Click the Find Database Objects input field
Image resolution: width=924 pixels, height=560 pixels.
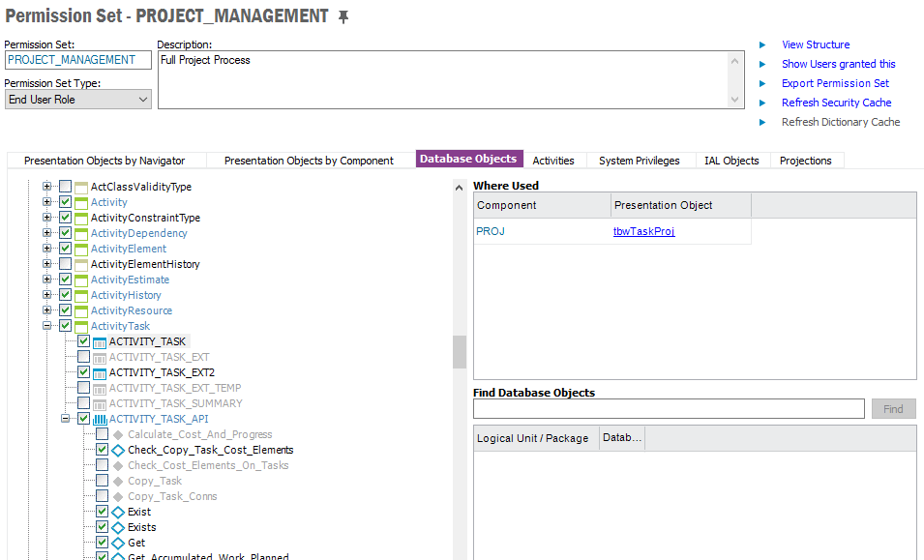pyautogui.click(x=669, y=409)
